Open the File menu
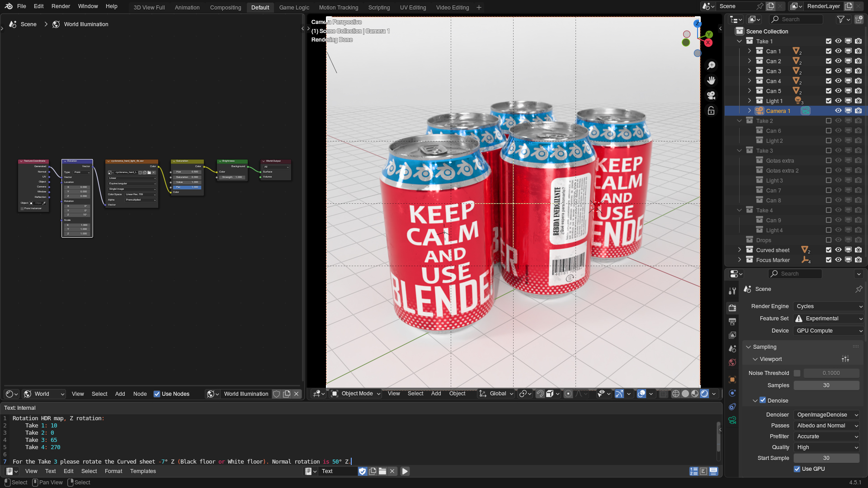This screenshot has width=868, height=488. pyautogui.click(x=21, y=6)
